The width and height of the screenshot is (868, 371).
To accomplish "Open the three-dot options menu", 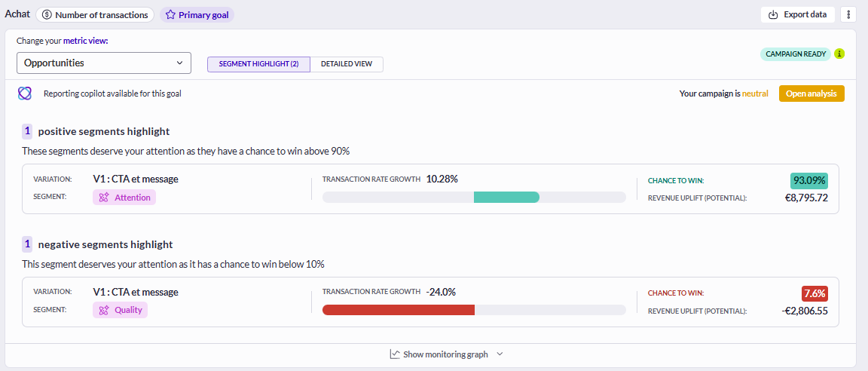I will [x=848, y=14].
